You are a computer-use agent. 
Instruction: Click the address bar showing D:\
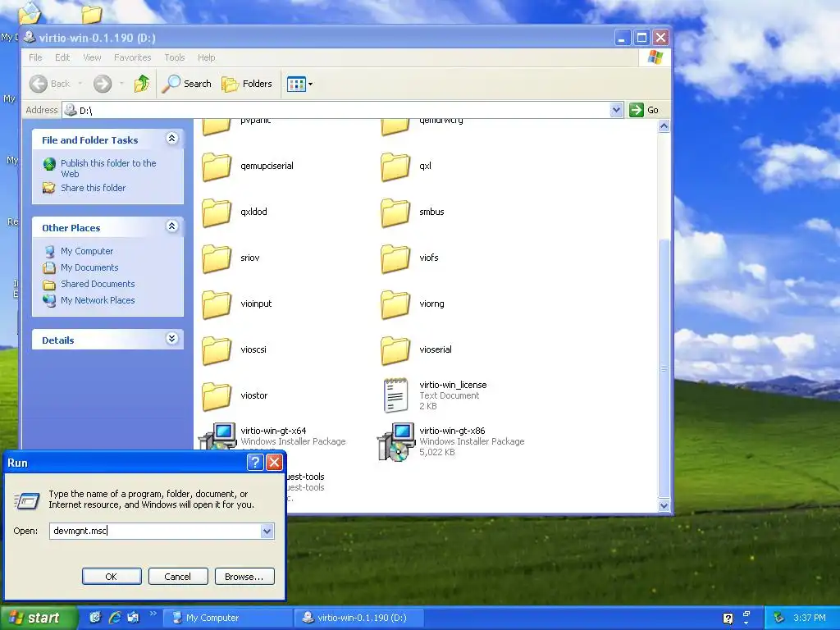point(343,110)
